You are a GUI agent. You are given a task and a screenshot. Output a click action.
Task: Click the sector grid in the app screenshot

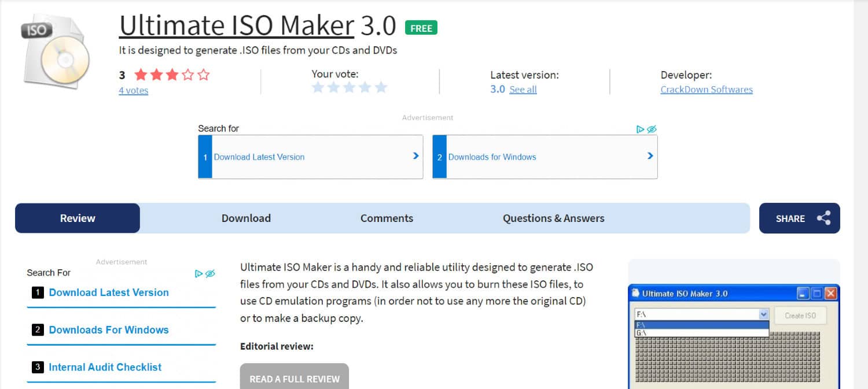(727, 358)
